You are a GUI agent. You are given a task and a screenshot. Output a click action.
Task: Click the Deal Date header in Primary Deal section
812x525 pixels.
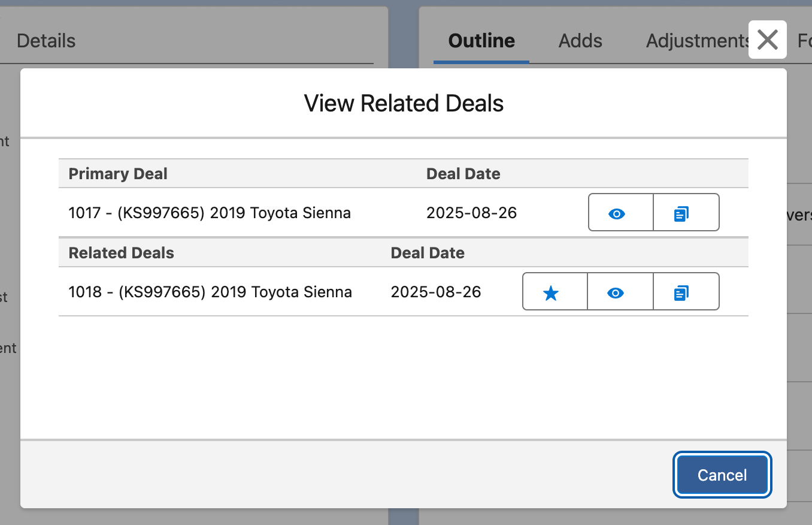click(x=463, y=174)
